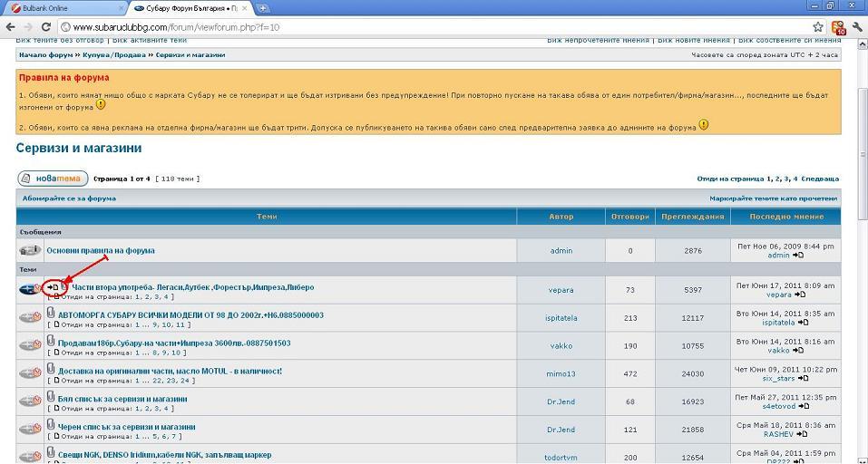
Task: Reload the page with the refresh icon
Action: tap(46, 27)
